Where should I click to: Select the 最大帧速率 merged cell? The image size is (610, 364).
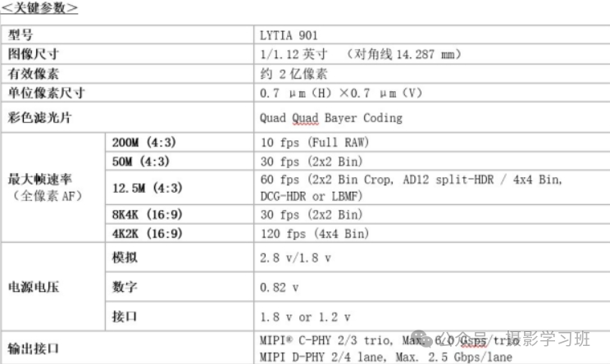click(53, 188)
